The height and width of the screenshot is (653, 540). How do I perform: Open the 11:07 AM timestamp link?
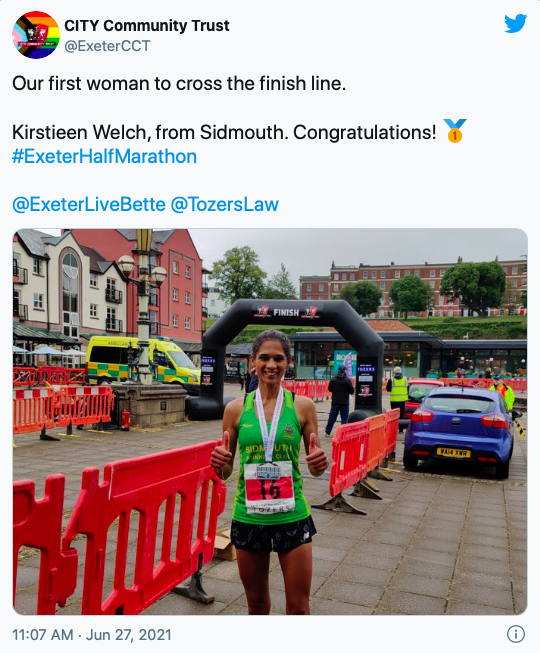[x=42, y=635]
